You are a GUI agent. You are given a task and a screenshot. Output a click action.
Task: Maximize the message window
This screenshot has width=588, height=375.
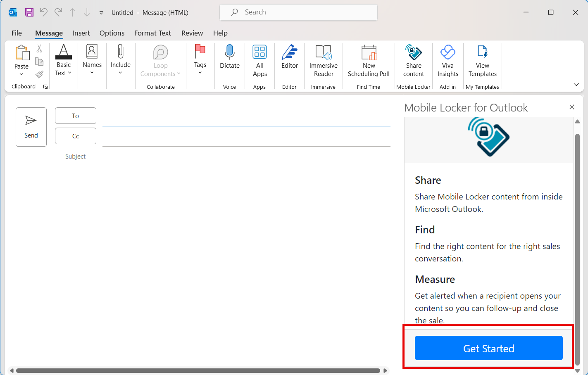pyautogui.click(x=551, y=12)
